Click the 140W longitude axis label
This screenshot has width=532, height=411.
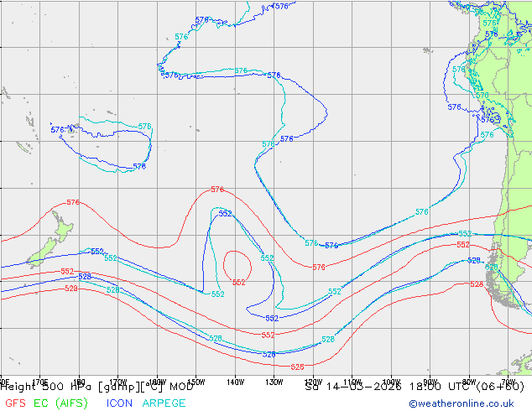[x=235, y=382]
